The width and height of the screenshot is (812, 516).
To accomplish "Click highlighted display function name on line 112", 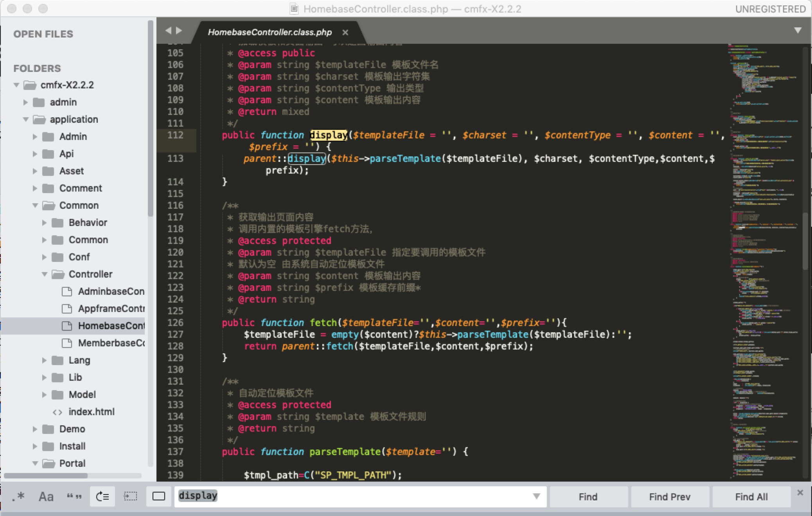I will 329,135.
